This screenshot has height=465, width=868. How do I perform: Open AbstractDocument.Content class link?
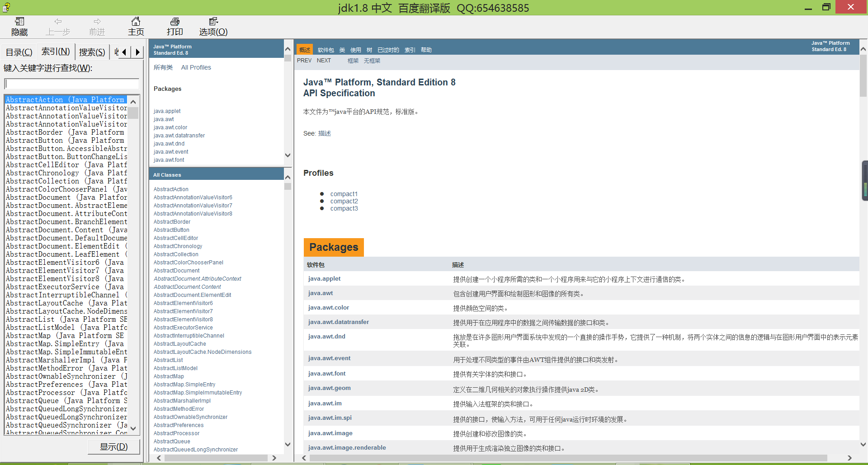(187, 287)
